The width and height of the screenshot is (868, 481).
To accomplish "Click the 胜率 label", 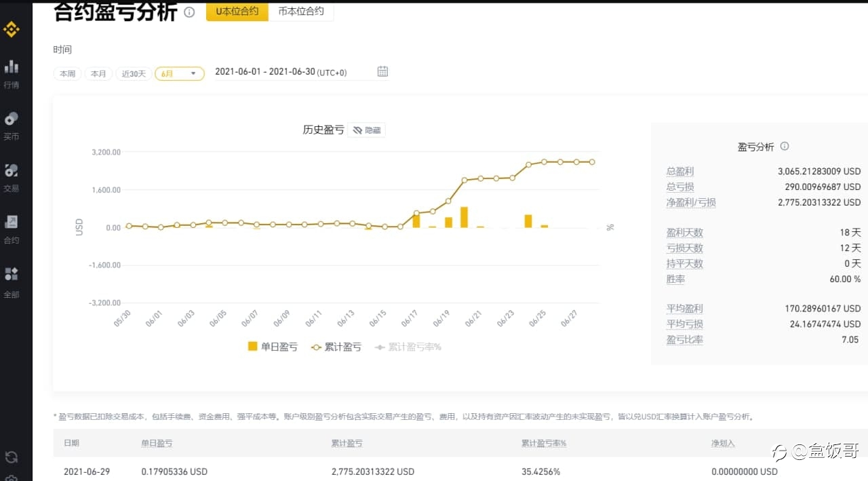I will coord(675,279).
